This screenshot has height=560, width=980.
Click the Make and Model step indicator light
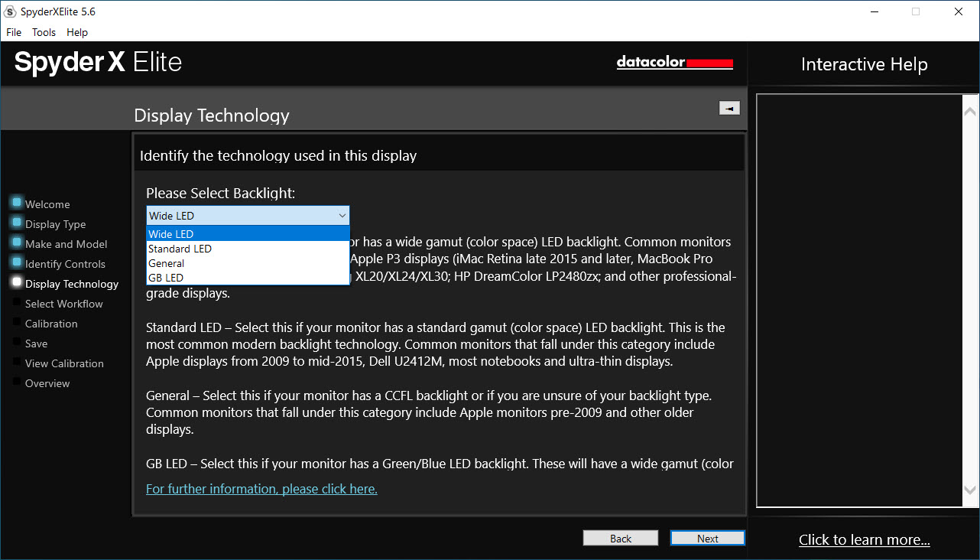pyautogui.click(x=17, y=243)
